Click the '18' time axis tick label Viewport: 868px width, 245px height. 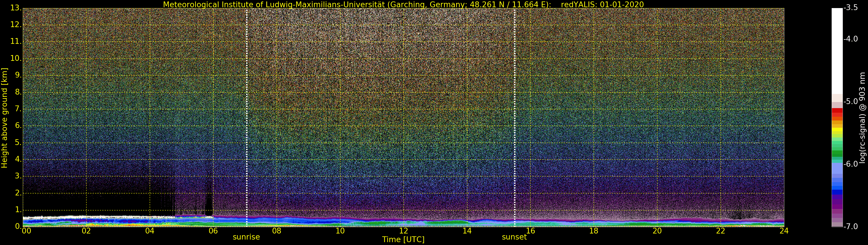coord(594,231)
